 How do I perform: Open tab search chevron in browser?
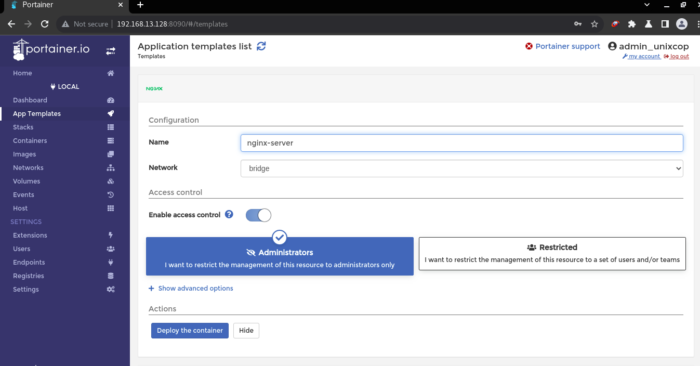[x=647, y=5]
